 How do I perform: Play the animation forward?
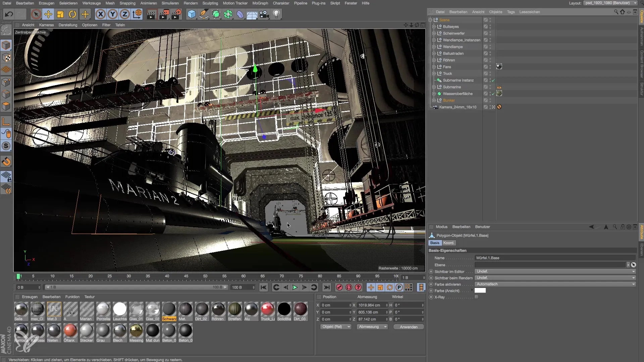click(295, 287)
